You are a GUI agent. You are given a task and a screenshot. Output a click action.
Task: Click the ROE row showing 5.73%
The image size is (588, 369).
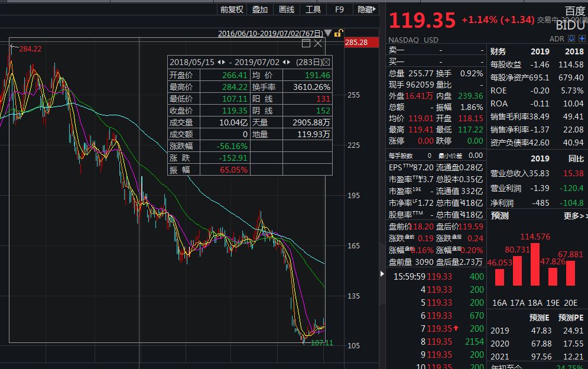click(x=537, y=90)
